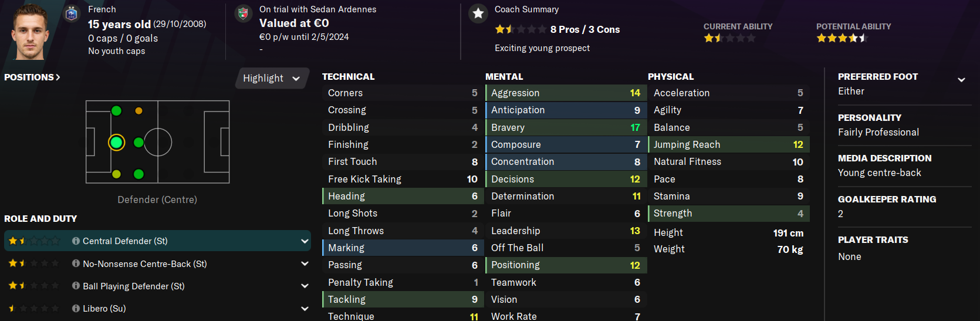Open the POSITIONS section link
980x321 pixels.
[x=32, y=77]
